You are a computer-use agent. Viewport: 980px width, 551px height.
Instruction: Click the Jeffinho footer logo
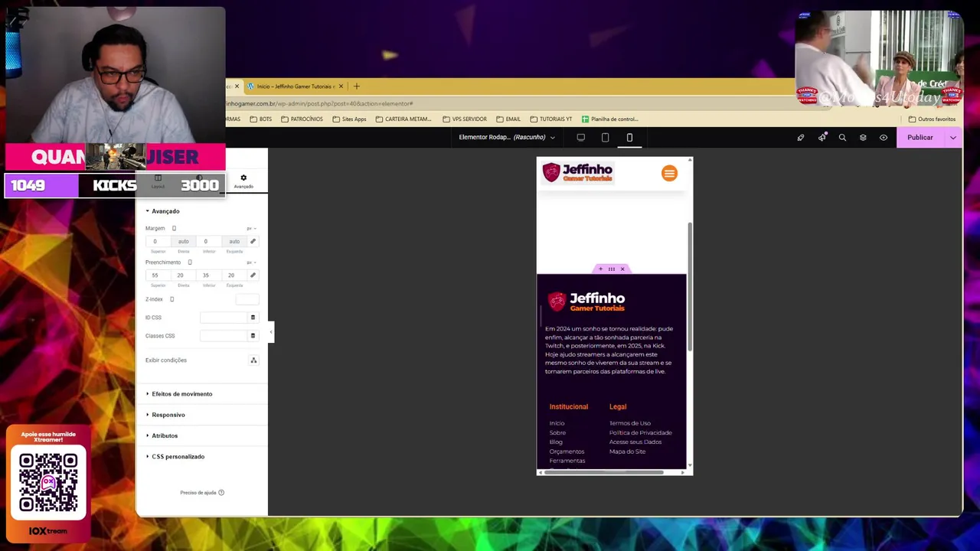point(586,302)
